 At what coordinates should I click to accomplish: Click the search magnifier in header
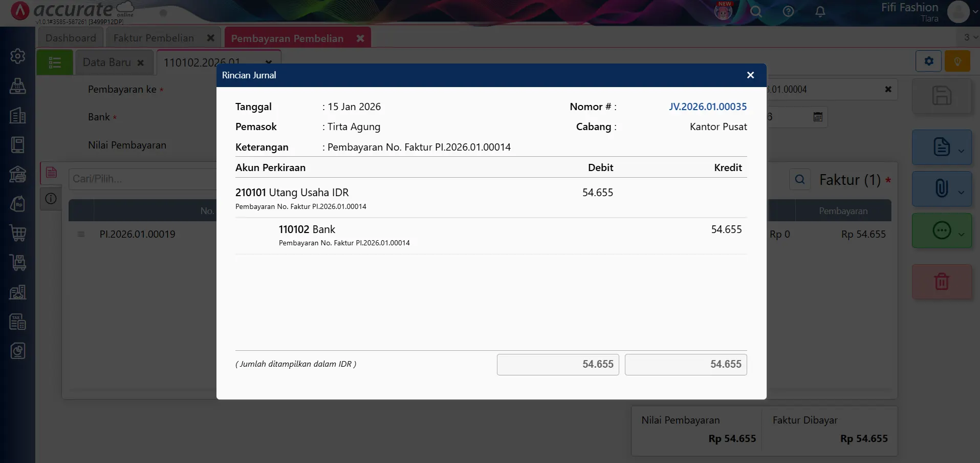(x=756, y=12)
